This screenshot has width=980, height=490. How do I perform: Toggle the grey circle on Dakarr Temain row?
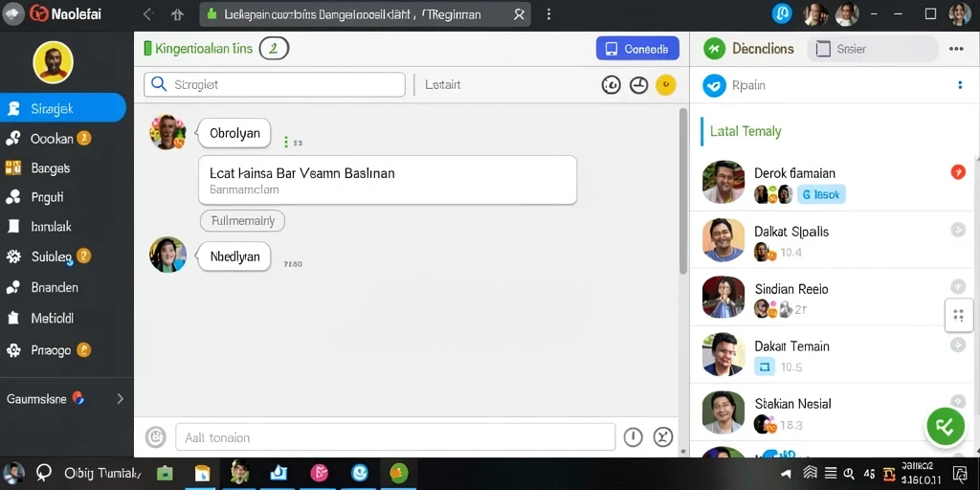958,345
